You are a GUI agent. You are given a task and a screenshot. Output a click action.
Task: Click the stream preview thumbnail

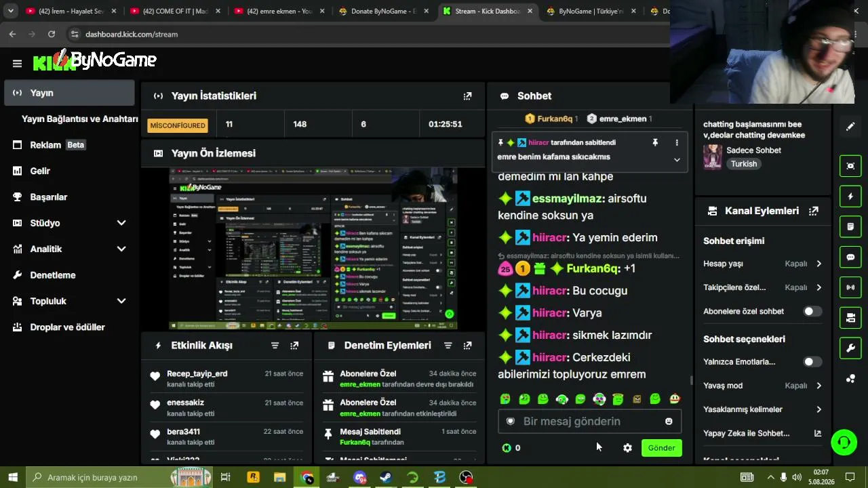point(313,249)
